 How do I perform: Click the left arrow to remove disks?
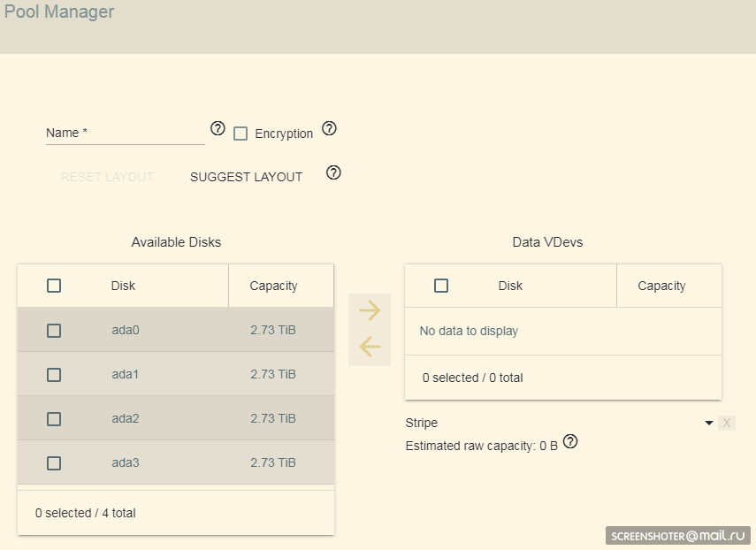tap(370, 347)
